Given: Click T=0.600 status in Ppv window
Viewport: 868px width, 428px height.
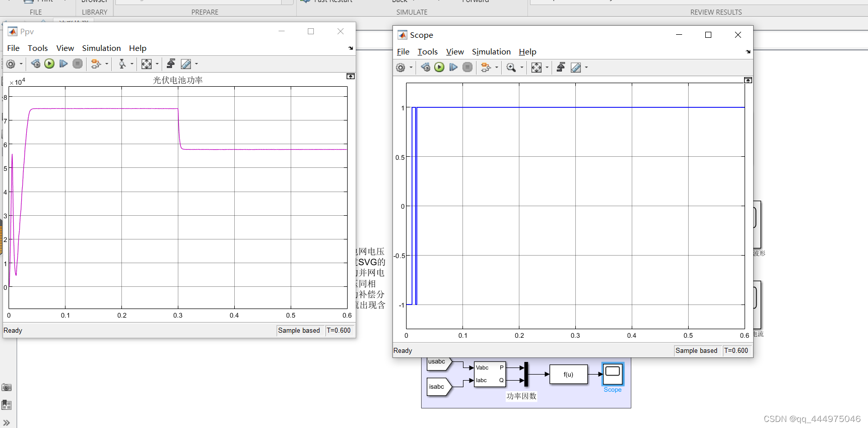Looking at the screenshot, I should [x=339, y=330].
